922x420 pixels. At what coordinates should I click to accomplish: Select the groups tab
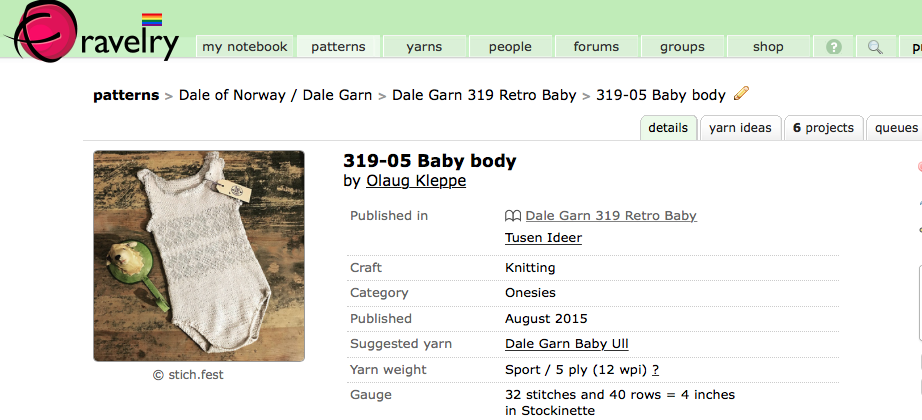point(682,47)
